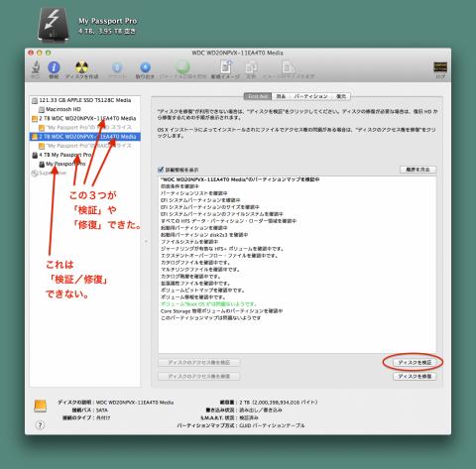The height and width of the screenshot is (469, 476).
Task: Click the total capacity 2 TB value text
Action: coord(279,403)
